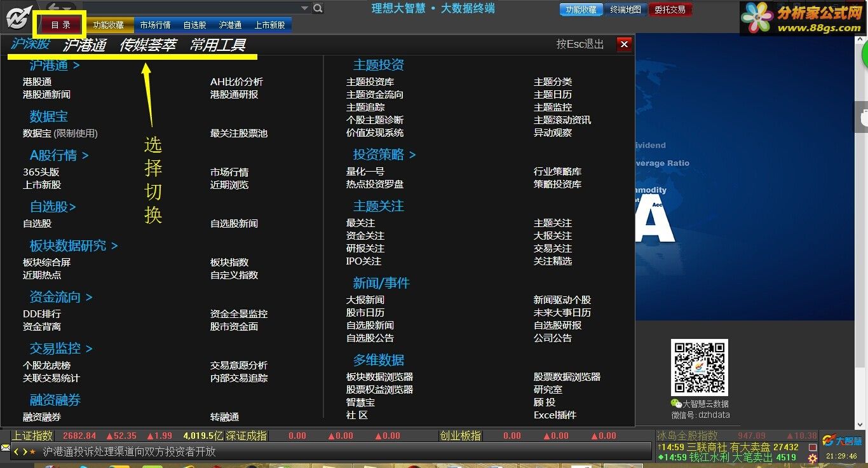This screenshot has height=468, width=868.
Task: Open 板块综合屏
Action: (x=46, y=263)
